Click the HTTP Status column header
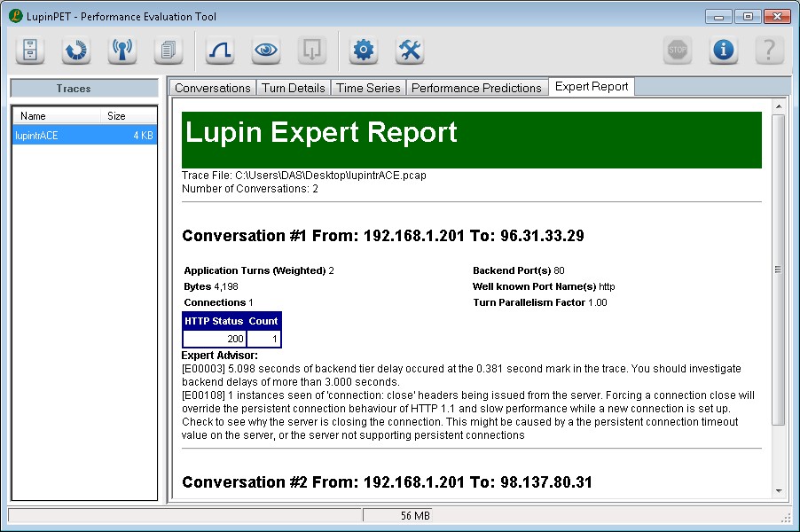This screenshot has width=800, height=532. 214,321
